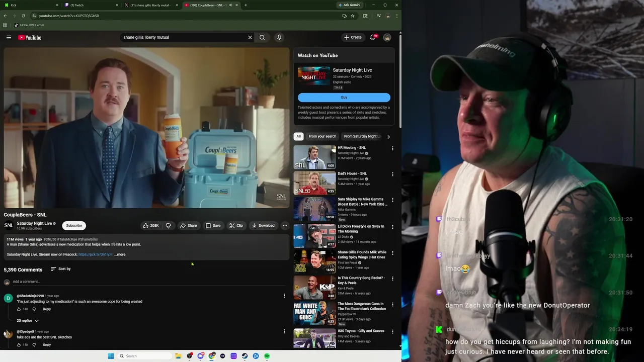The width and height of the screenshot is (644, 362).
Task: Switch to the Twitch tab
Action: (91, 5)
